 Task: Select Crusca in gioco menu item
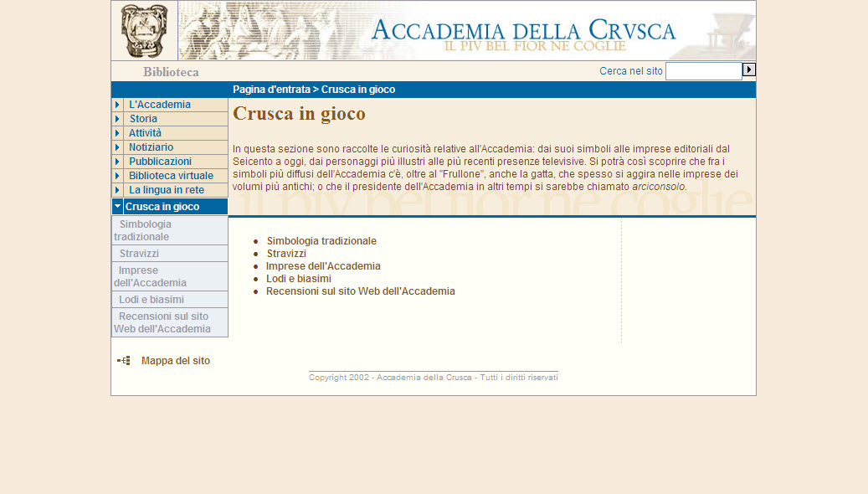162,207
